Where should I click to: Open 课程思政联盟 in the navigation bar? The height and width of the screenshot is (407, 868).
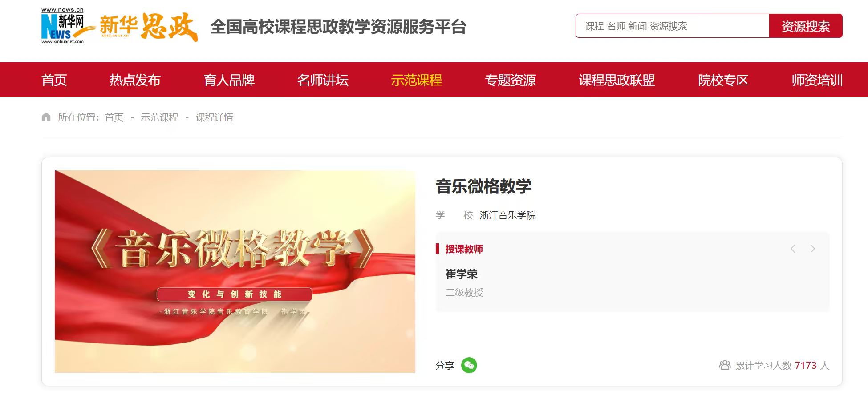[617, 80]
